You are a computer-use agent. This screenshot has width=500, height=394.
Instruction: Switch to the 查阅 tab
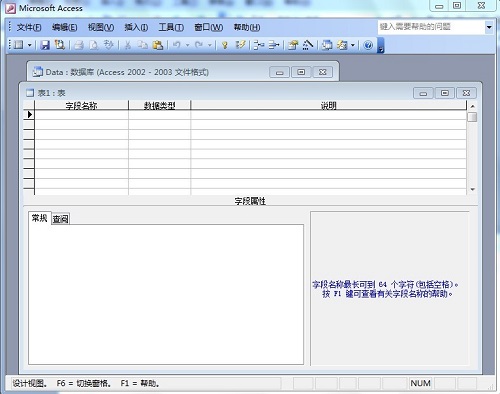click(x=61, y=219)
